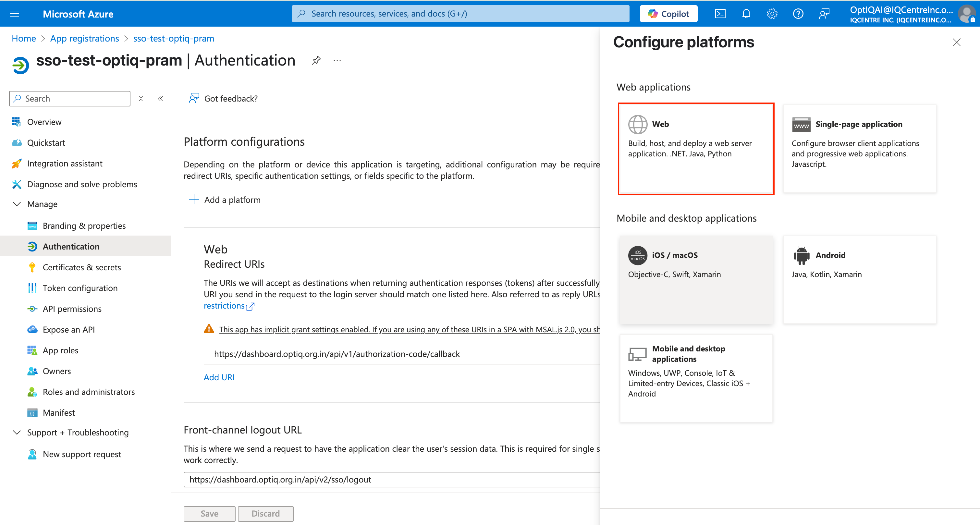This screenshot has width=980, height=525.
Task: Focus the sidebar Search field
Action: (70, 99)
